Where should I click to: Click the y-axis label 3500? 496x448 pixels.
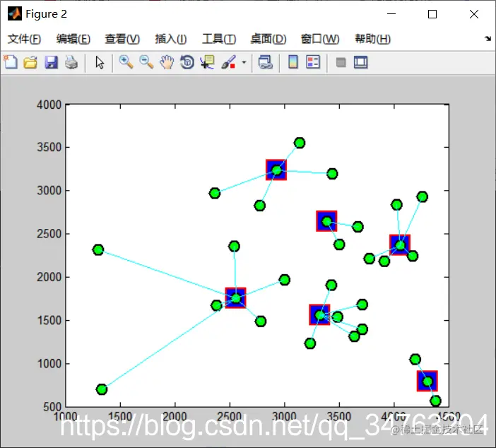point(49,148)
